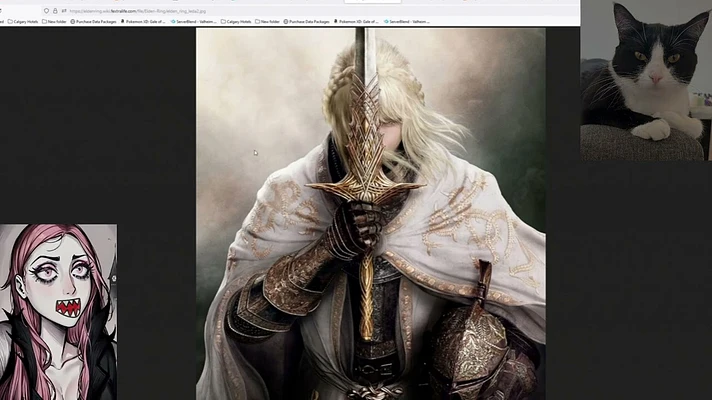Open the first New folder bookmark
The height and width of the screenshot is (400, 712).
[54, 21]
